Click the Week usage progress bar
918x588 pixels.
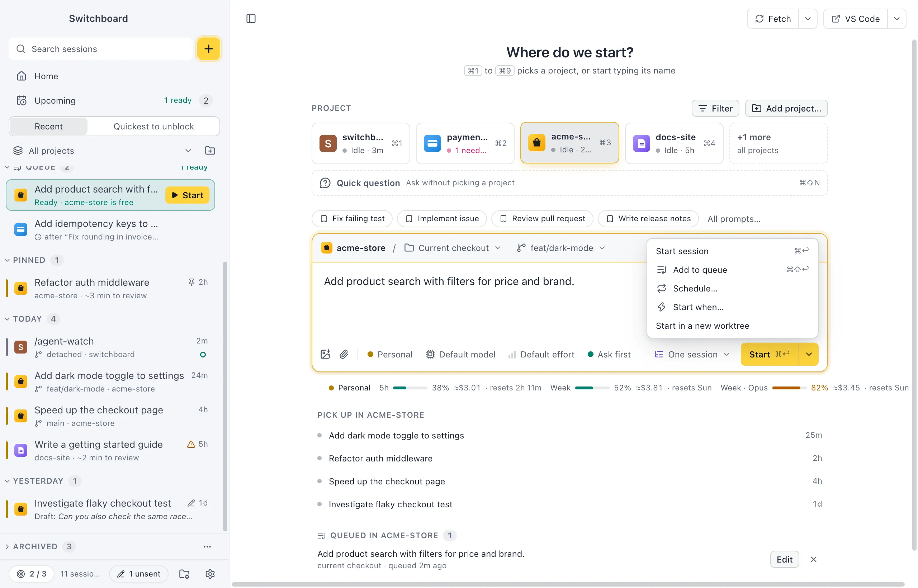(592, 388)
